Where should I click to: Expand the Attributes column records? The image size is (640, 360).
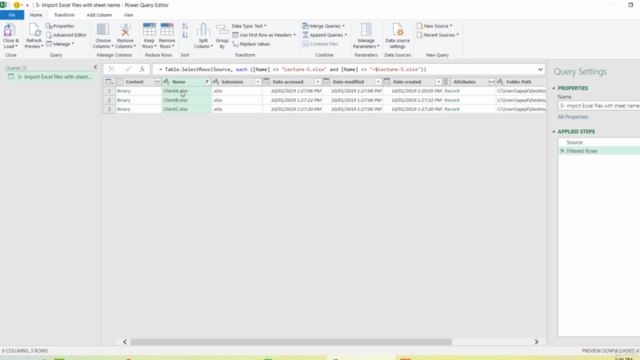[x=491, y=82]
